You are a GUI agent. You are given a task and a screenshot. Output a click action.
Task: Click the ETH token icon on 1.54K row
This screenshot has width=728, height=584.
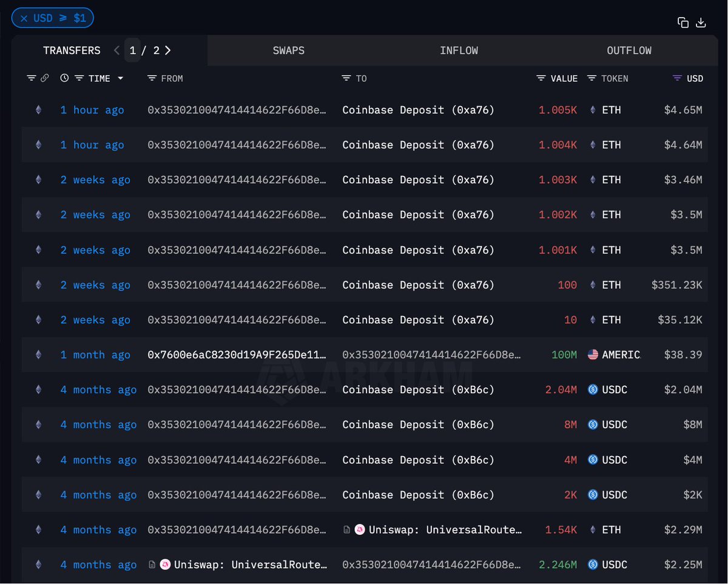[x=593, y=529]
